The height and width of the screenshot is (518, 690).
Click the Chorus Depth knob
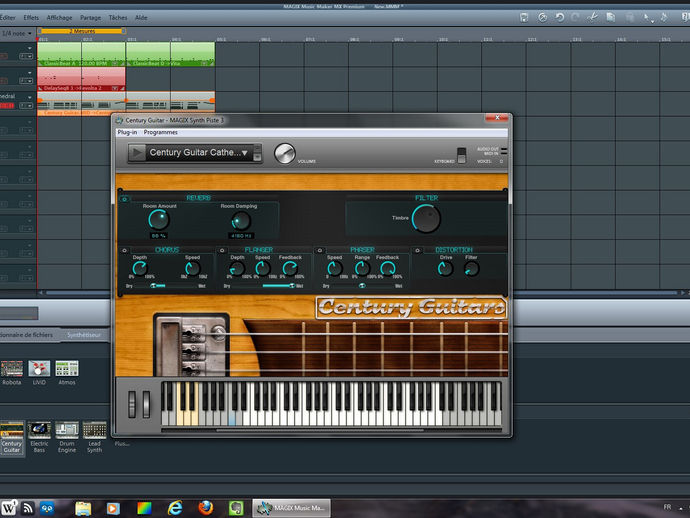pyautogui.click(x=139, y=268)
